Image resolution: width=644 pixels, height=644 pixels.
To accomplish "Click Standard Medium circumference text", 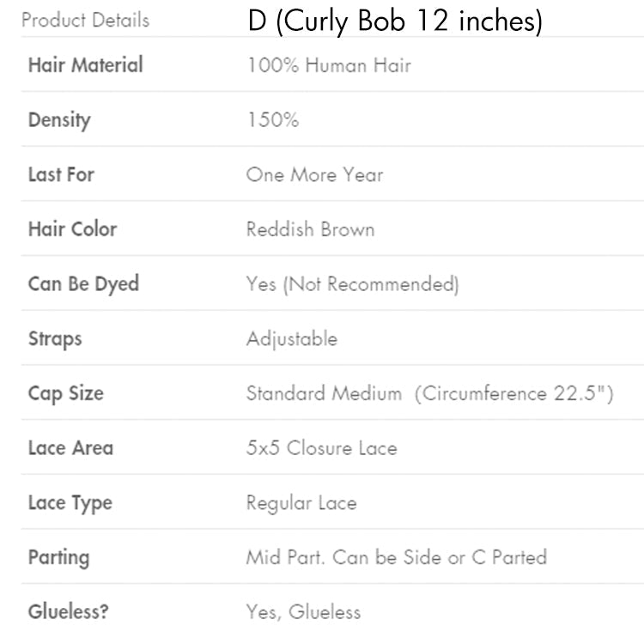I will point(429,394).
